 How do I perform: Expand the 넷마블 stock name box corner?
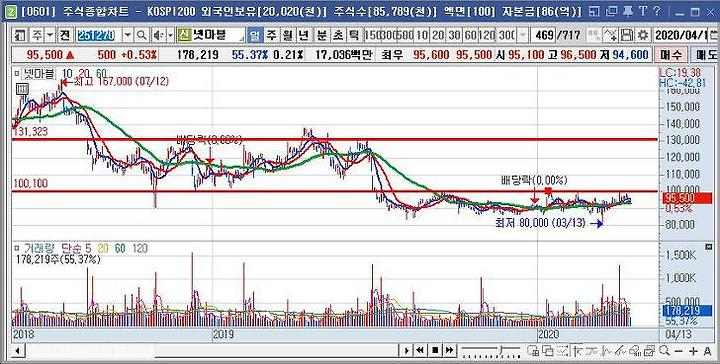pyautogui.click(x=241, y=39)
